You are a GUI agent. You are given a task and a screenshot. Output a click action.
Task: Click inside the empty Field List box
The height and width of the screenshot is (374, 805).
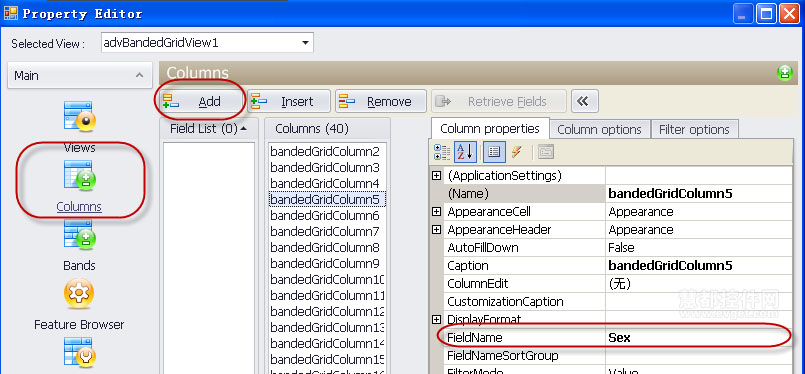click(209, 257)
